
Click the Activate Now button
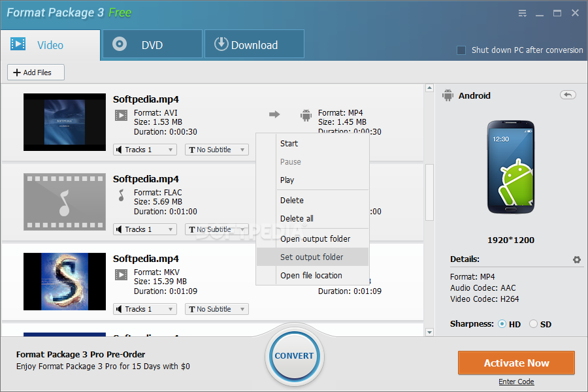click(516, 363)
